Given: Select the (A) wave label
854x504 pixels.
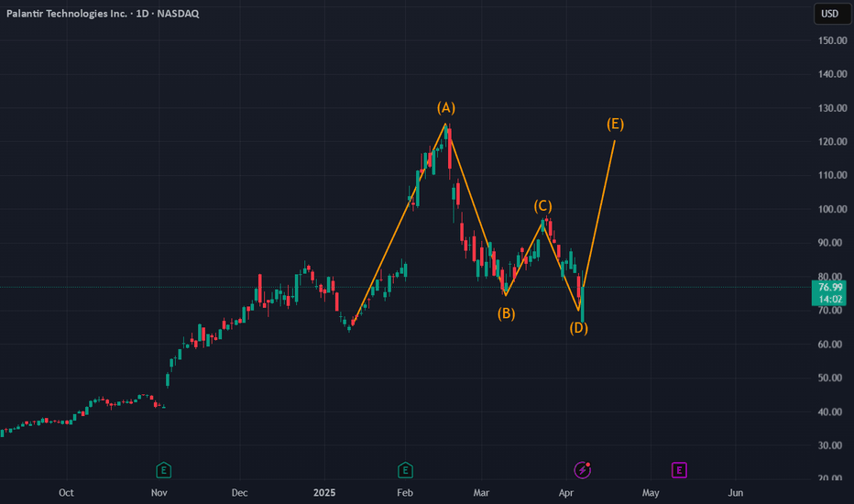Looking at the screenshot, I should pos(446,108).
